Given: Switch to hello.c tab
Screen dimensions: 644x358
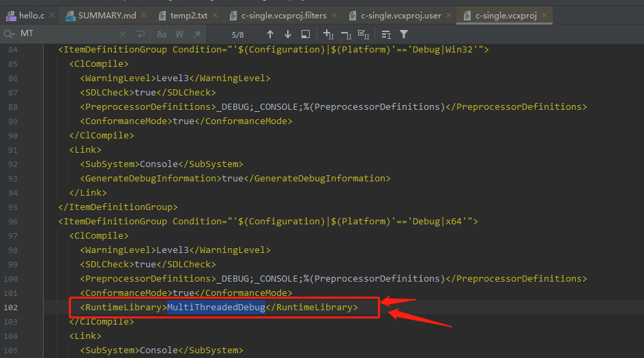Looking at the screenshot, I should [x=26, y=15].
